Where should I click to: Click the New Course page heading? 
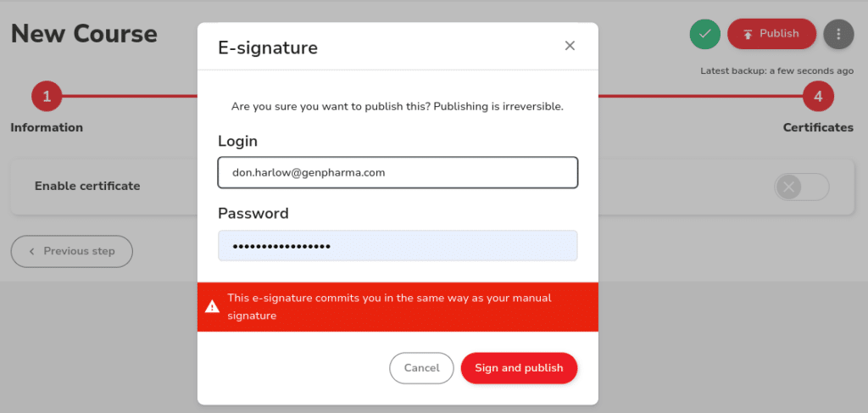(84, 34)
